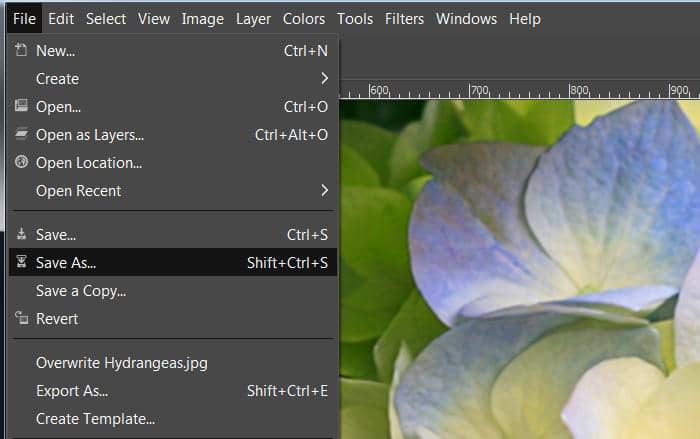Open the Edit menu

click(61, 19)
